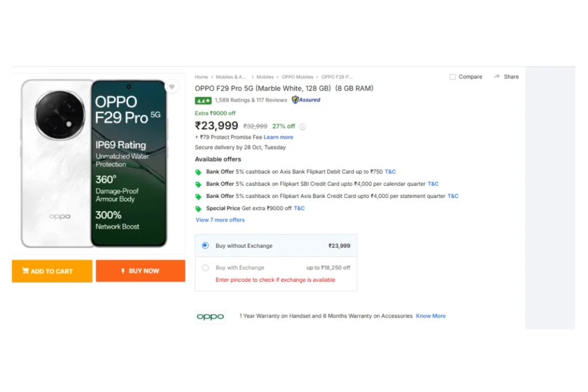Screen dimensions: 588x392
Task: Click the green 4.4 star rating badge
Action: 203,100
